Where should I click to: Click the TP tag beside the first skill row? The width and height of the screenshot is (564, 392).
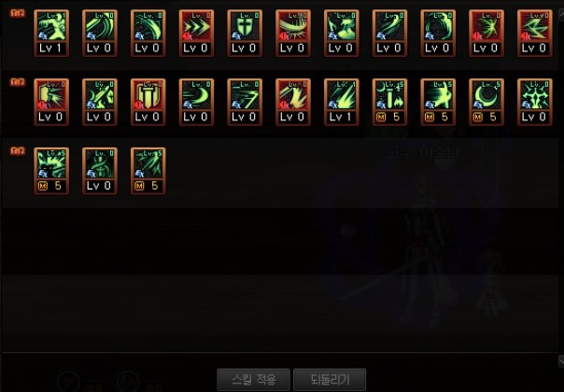coord(18,13)
